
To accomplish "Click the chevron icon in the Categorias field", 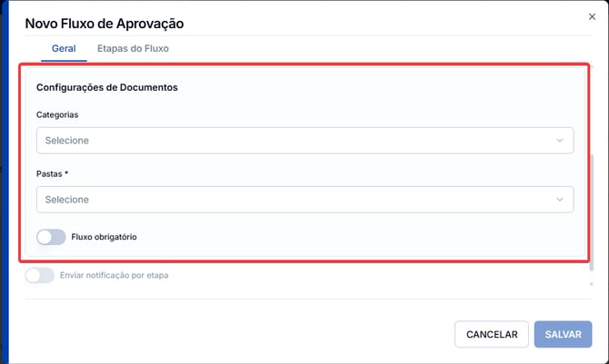I will (x=560, y=141).
